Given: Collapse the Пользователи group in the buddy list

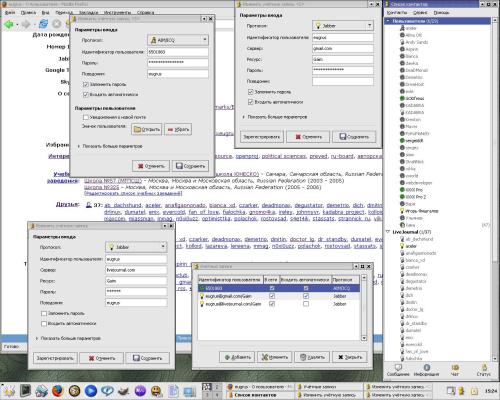Looking at the screenshot, I should (x=388, y=21).
